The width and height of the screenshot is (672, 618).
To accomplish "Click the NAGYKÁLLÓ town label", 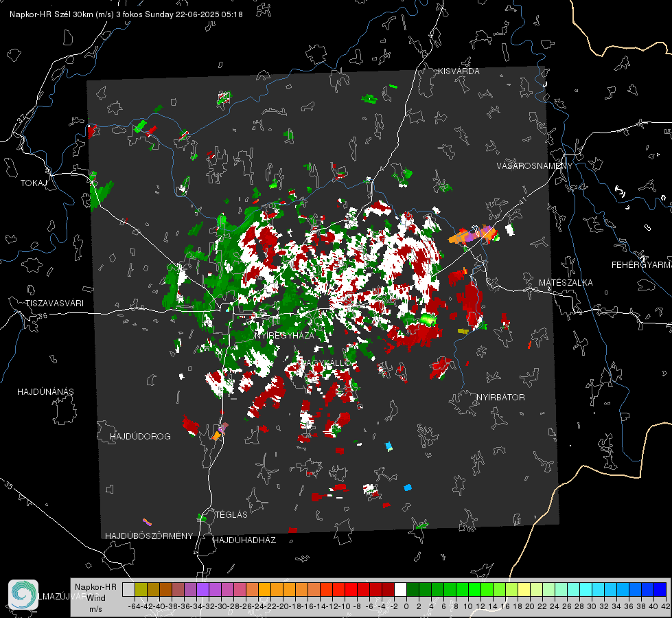I will click(x=326, y=363).
